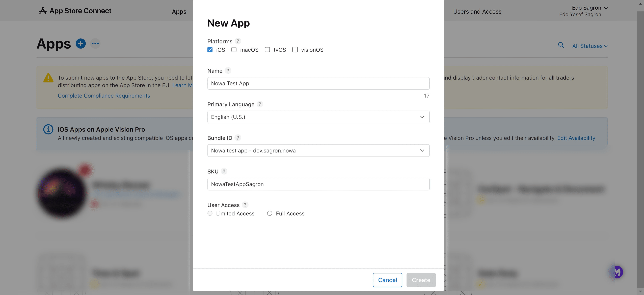Click the plus icon to add an app
The width and height of the screenshot is (644, 295).
pyautogui.click(x=81, y=43)
